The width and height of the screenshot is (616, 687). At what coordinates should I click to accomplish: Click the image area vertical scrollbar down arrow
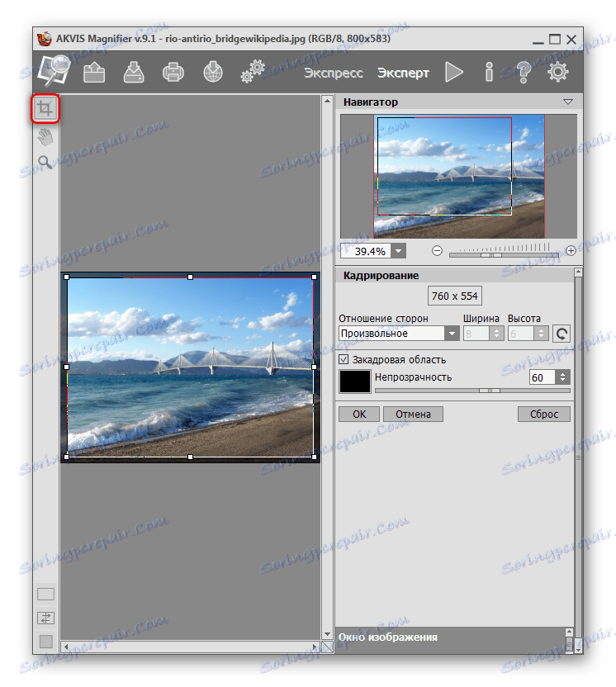coord(327,634)
